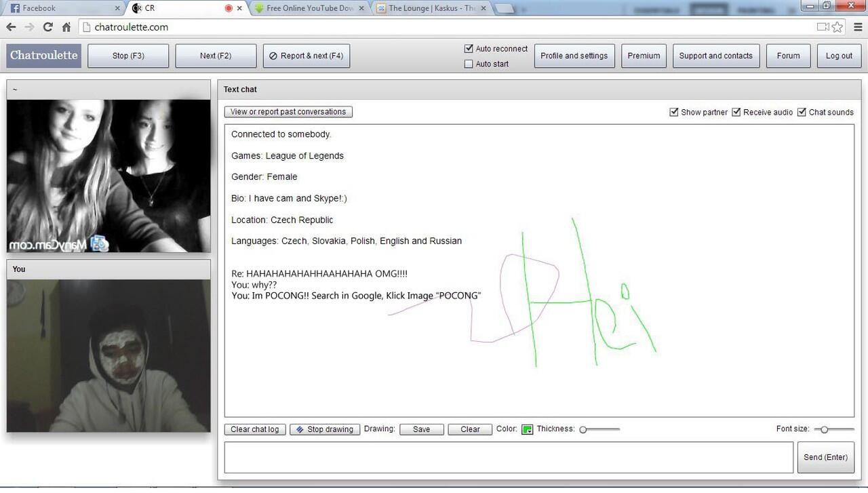Click the 'Im POCONG!! Search in Google' message

(x=356, y=296)
